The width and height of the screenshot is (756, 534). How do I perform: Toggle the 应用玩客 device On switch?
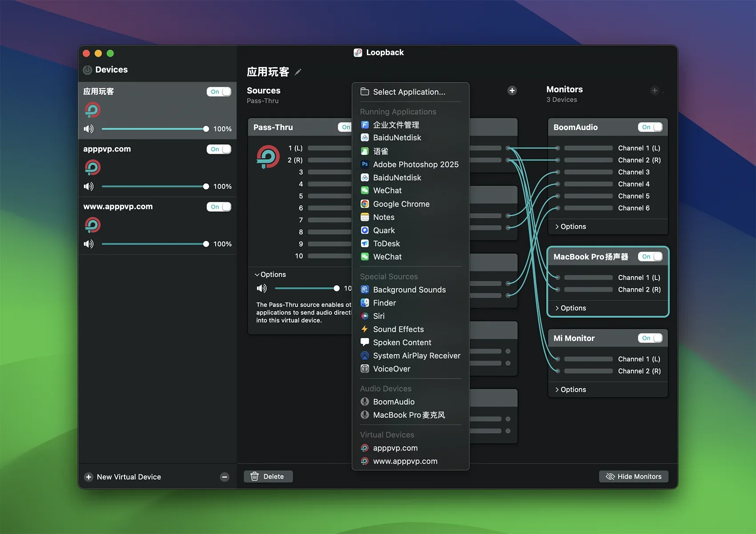coord(219,92)
